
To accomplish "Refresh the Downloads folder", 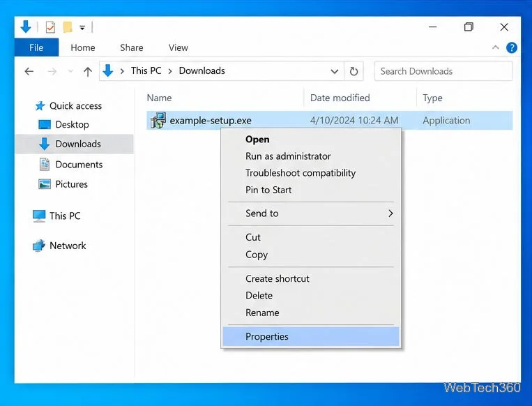I will [x=354, y=71].
